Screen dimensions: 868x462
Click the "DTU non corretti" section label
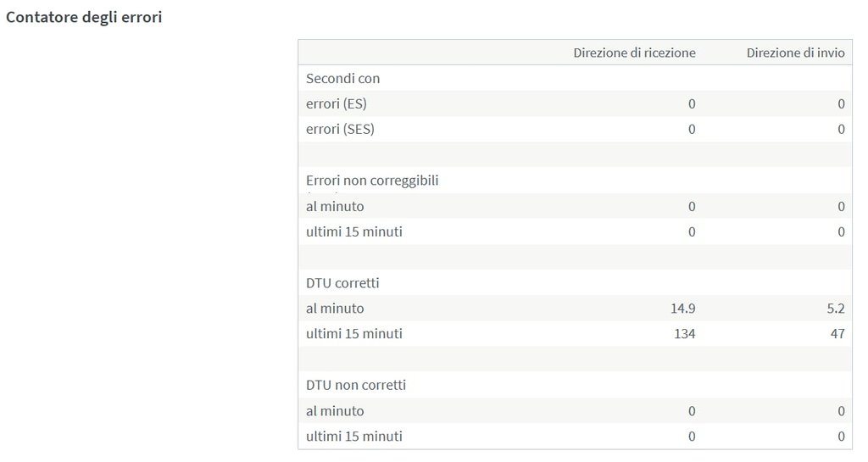point(356,385)
